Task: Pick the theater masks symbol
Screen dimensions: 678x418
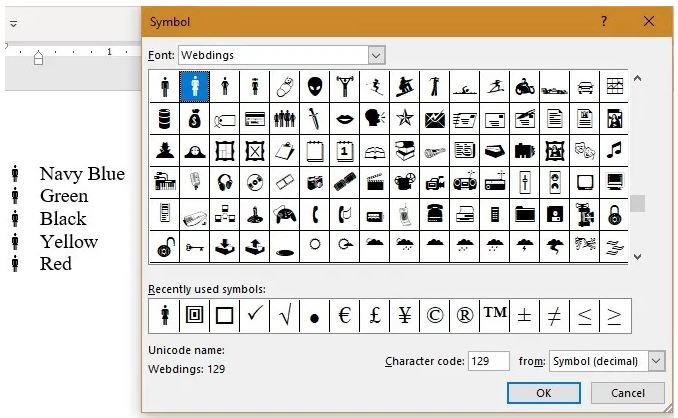Action: pyautogui.click(x=585, y=150)
